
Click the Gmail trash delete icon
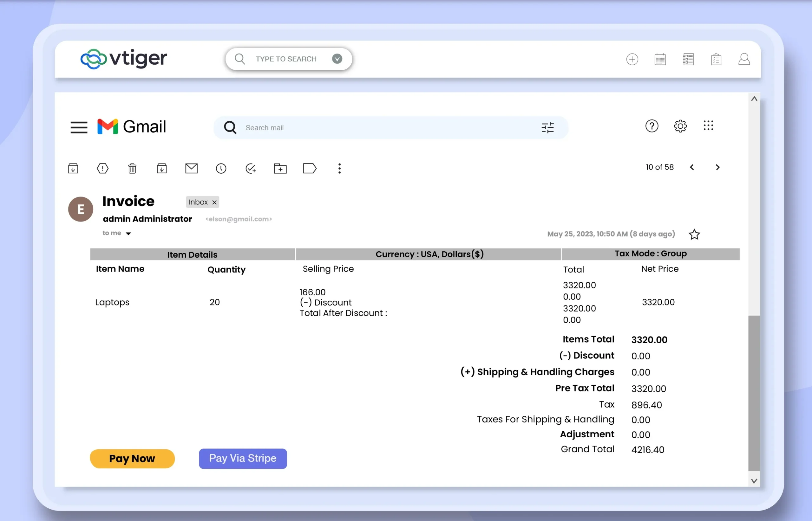tap(132, 168)
